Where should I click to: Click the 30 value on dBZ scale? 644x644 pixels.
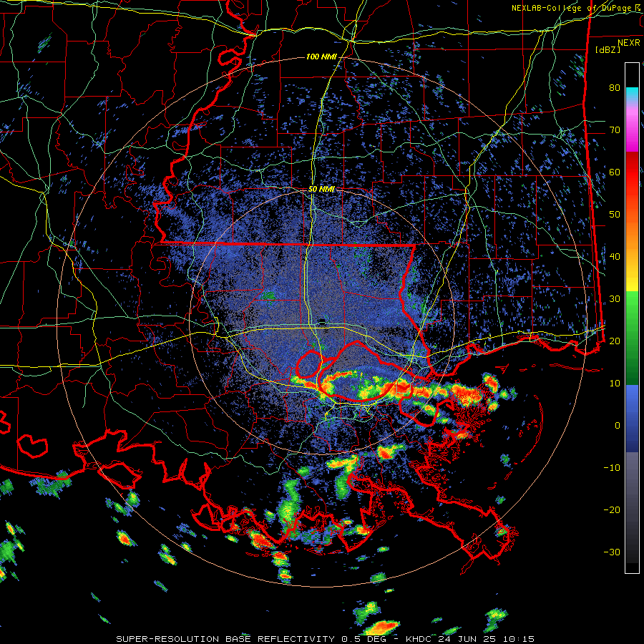pyautogui.click(x=615, y=298)
